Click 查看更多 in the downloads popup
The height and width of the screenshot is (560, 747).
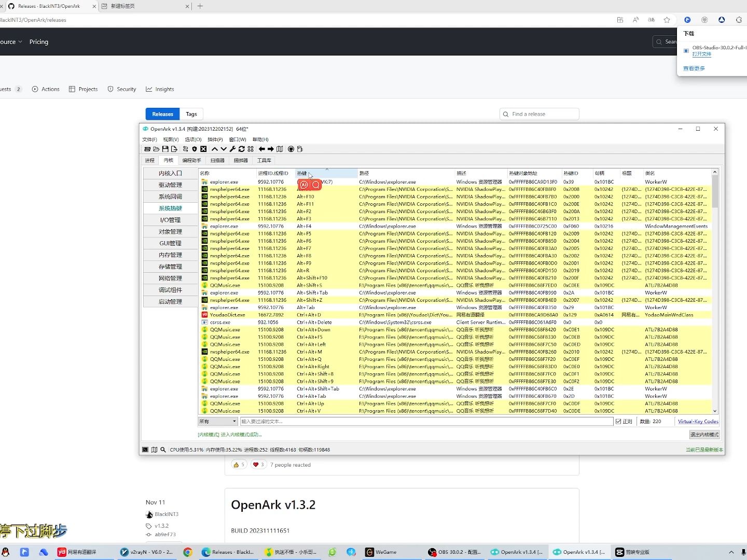pos(694,68)
